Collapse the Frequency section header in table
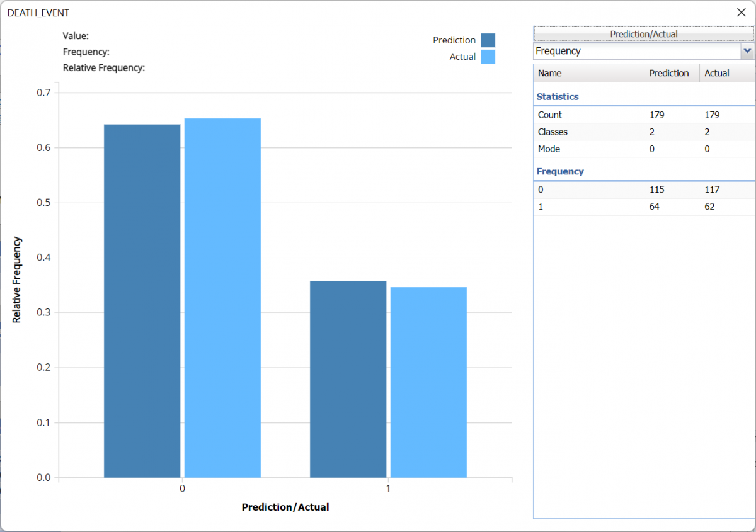This screenshot has height=532, width=756. coord(560,171)
